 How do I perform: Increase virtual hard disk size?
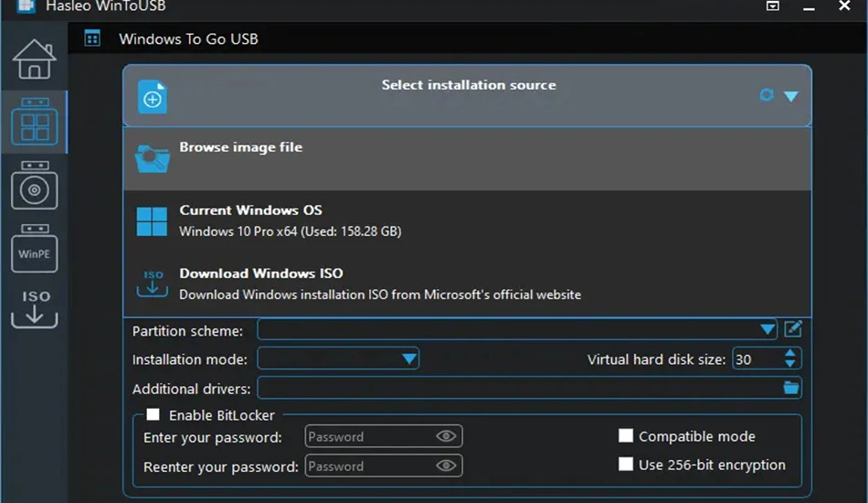tap(790, 353)
